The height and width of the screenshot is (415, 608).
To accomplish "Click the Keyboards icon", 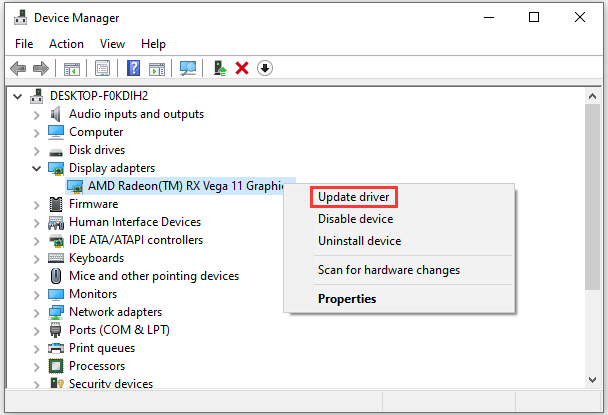I will (56, 258).
